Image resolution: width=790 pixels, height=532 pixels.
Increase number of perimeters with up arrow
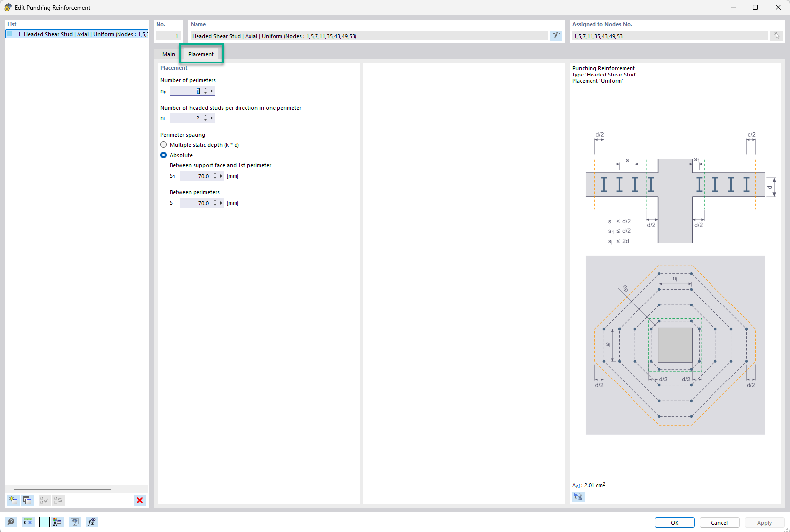(x=206, y=89)
